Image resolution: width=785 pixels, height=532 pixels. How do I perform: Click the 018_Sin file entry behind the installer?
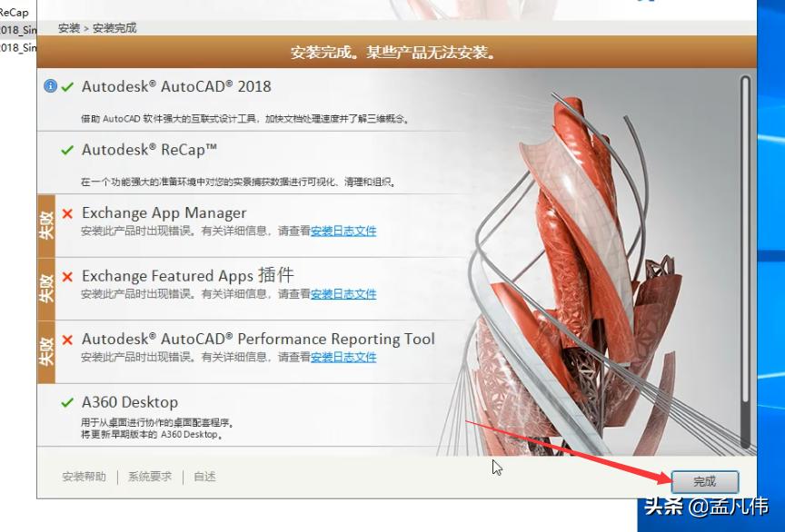click(14, 30)
